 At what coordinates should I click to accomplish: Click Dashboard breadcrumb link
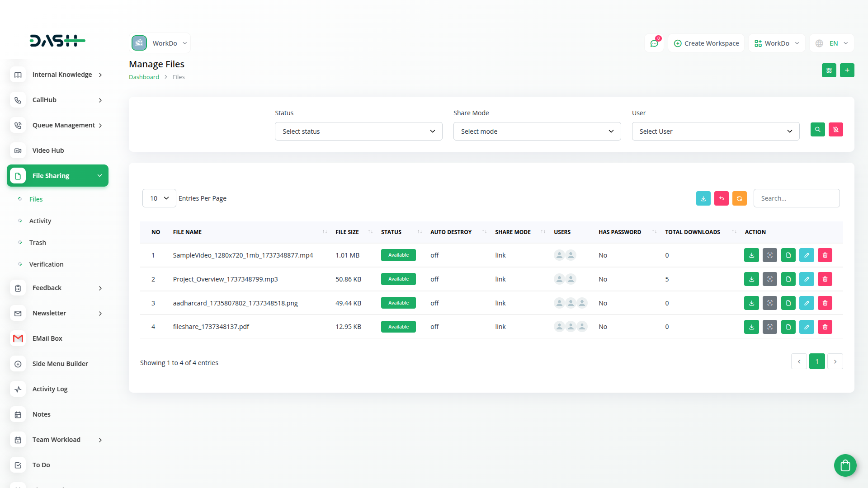144,77
